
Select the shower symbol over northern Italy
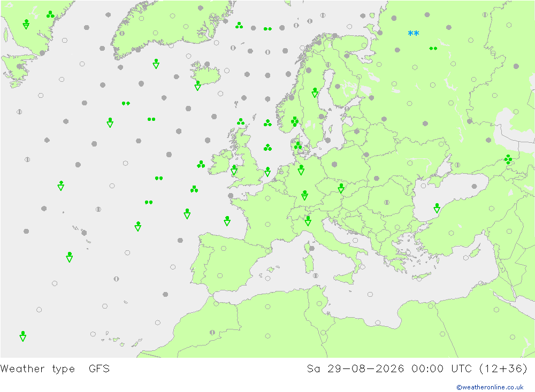coord(308,221)
